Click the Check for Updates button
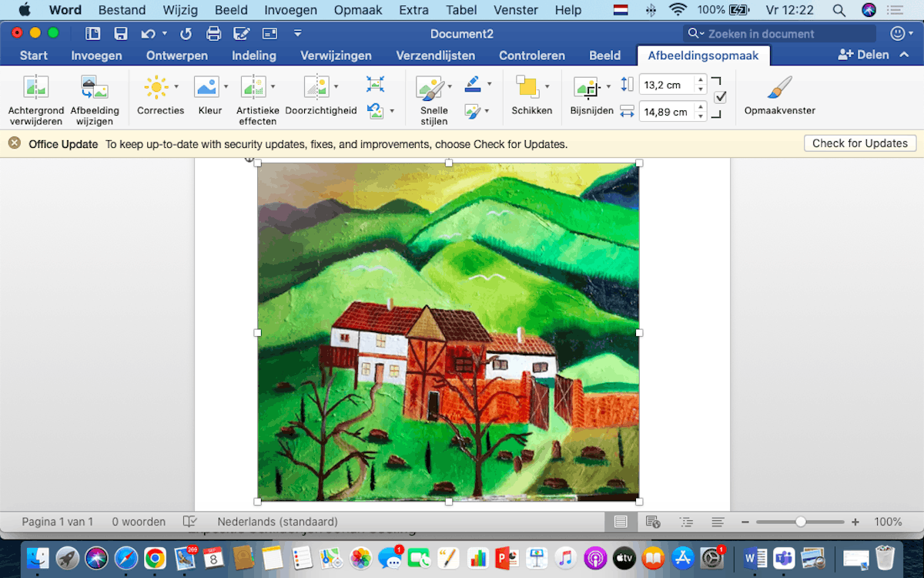Screen dimensions: 924x578 click(859, 143)
